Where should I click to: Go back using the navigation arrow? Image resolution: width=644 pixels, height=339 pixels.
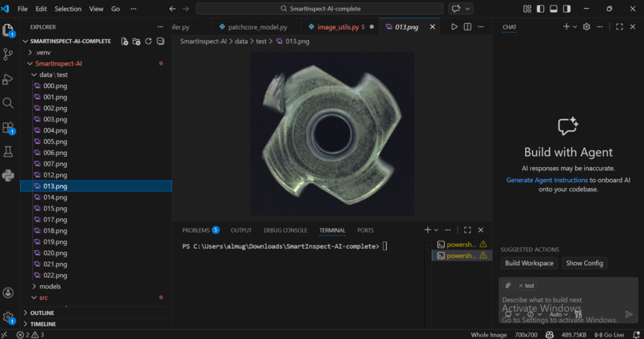[x=173, y=9]
